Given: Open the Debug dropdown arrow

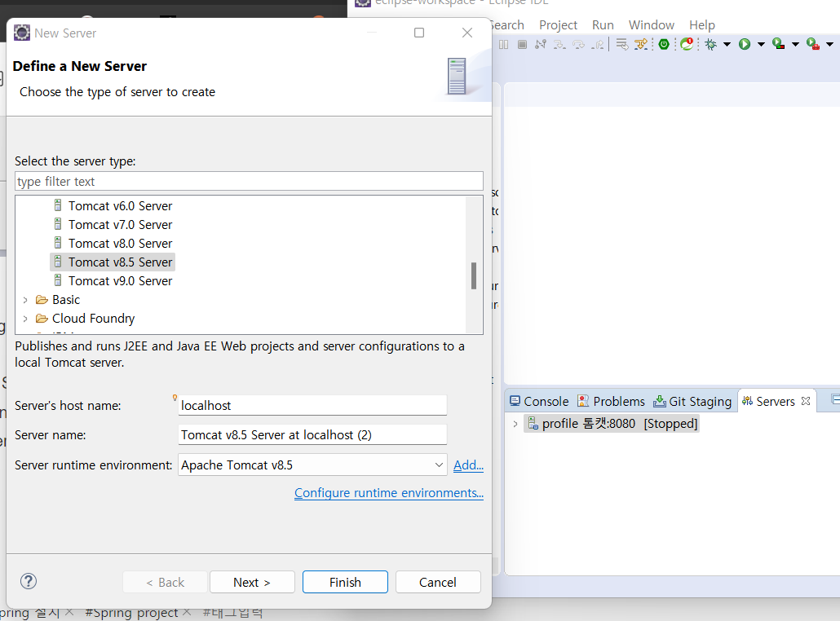Looking at the screenshot, I should (727, 45).
